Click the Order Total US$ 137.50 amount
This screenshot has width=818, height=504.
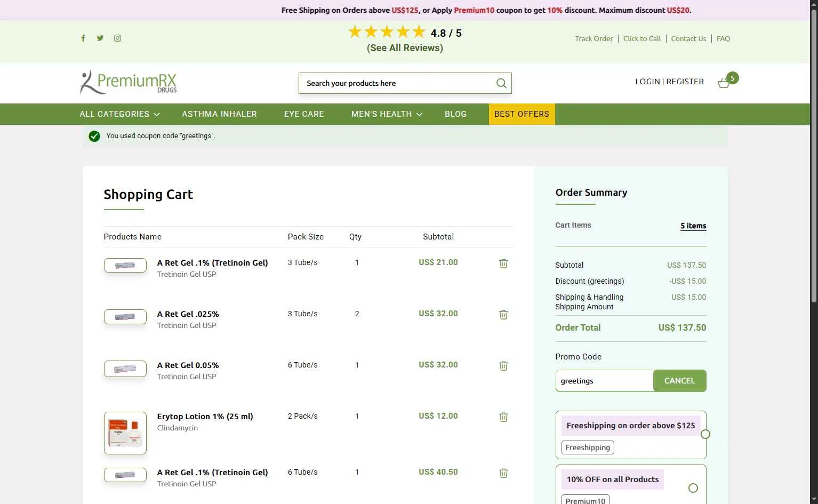(x=682, y=327)
